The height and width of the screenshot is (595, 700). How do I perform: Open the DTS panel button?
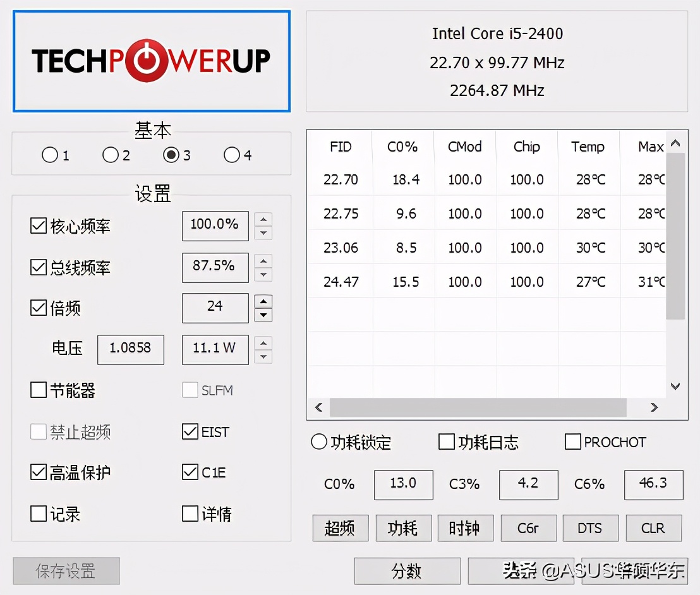(590, 528)
